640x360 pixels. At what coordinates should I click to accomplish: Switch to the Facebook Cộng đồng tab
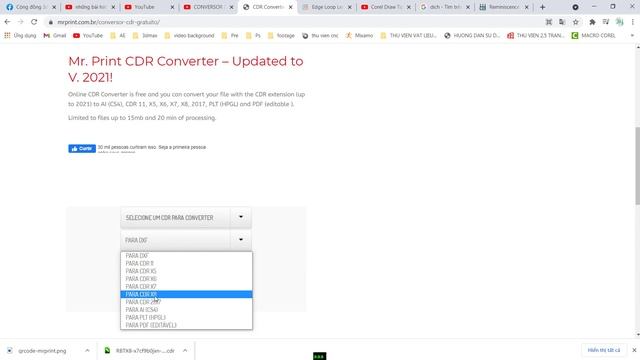(x=31, y=7)
